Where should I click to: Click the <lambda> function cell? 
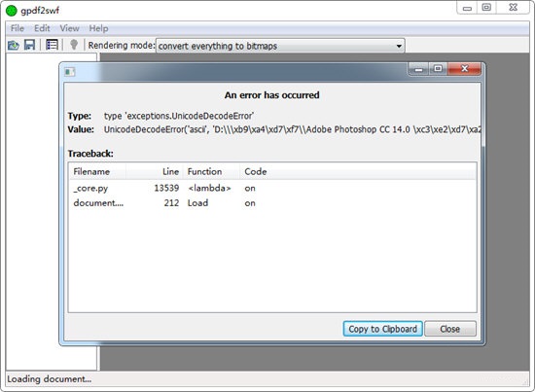(209, 188)
